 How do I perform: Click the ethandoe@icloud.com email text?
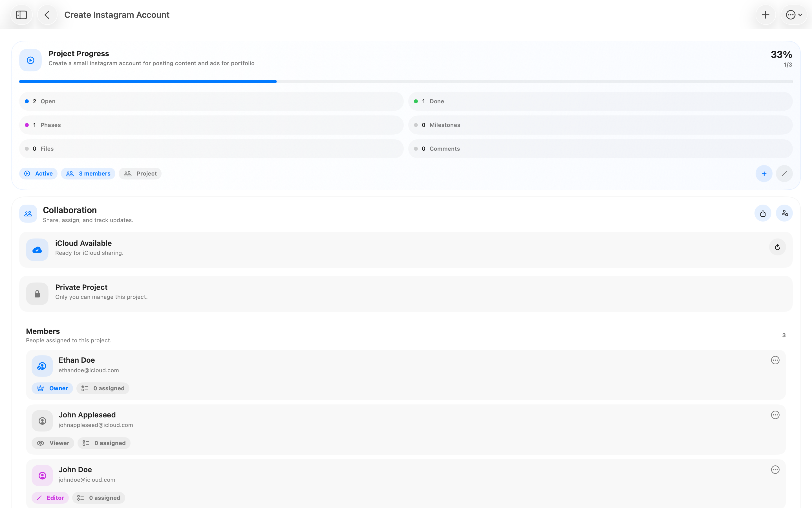tap(89, 370)
